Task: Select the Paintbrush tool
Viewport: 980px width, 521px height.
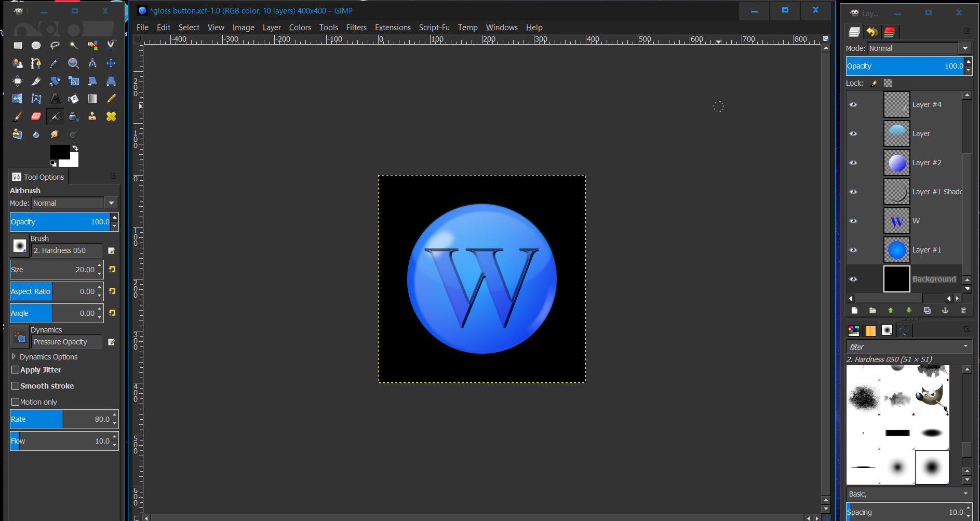Action: point(18,116)
